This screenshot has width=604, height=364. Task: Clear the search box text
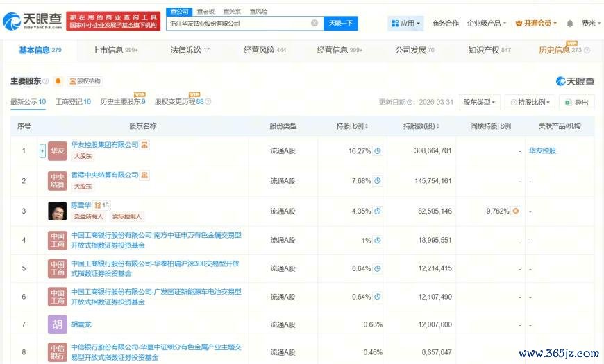click(x=314, y=23)
